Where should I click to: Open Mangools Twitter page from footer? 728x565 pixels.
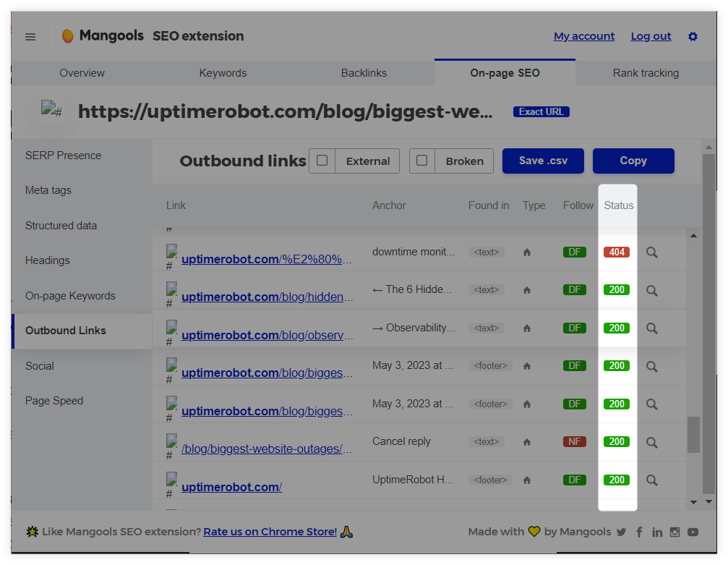[x=620, y=532]
